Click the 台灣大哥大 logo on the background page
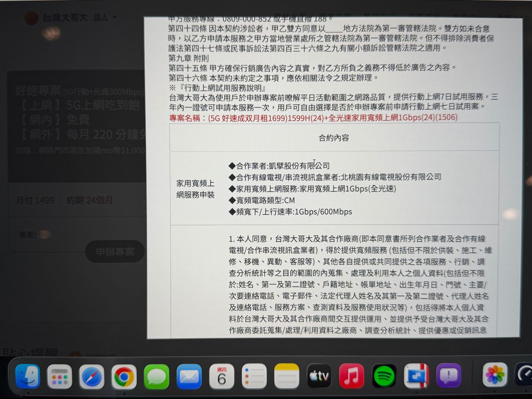Screen dimensions: 532x399 pos(56,18)
